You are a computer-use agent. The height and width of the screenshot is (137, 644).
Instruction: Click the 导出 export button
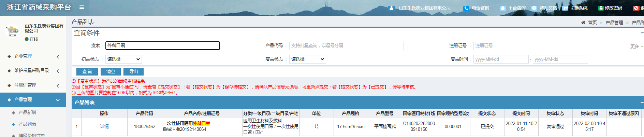click(x=133, y=71)
